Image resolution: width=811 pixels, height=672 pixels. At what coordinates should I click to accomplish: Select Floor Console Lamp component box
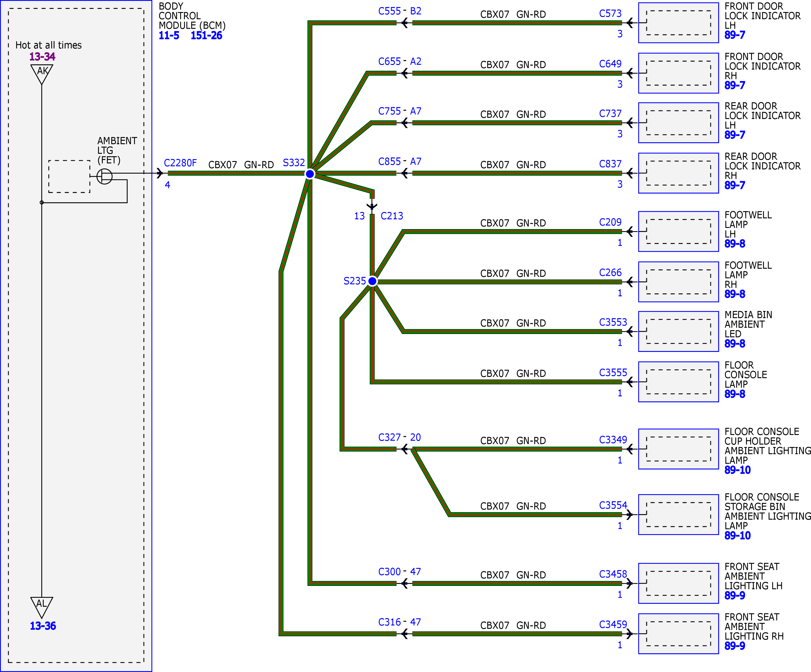(x=678, y=382)
